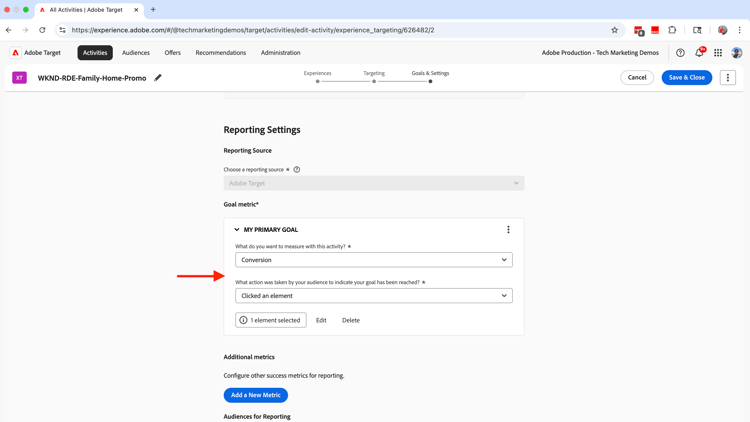Go to the Recommendations tab
750x422 pixels.
(x=221, y=53)
